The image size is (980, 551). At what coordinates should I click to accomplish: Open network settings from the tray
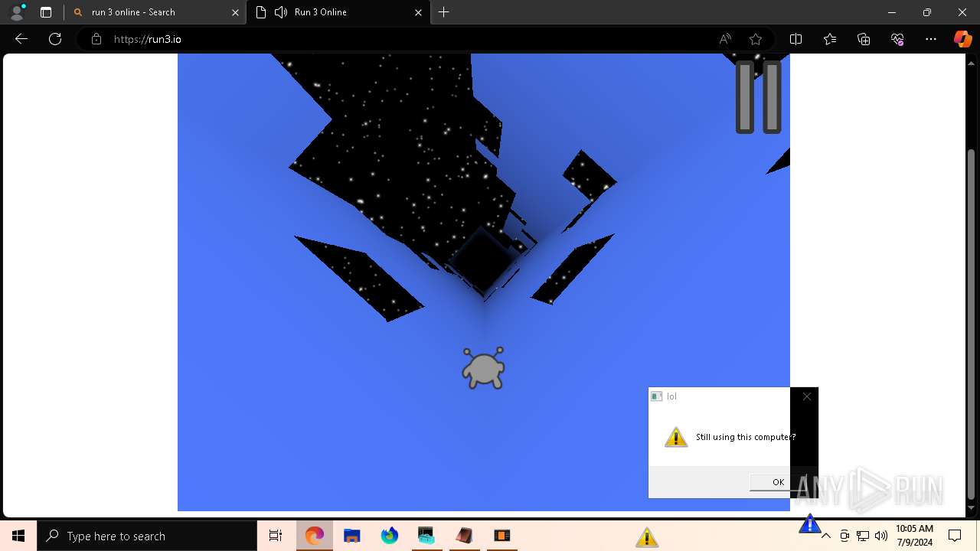coord(863,536)
